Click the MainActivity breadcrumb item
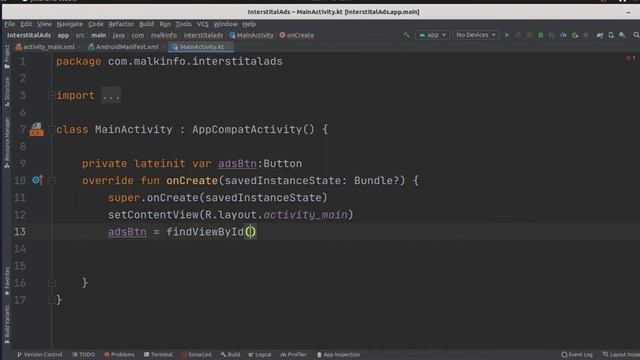The height and width of the screenshot is (360, 640). click(x=251, y=36)
